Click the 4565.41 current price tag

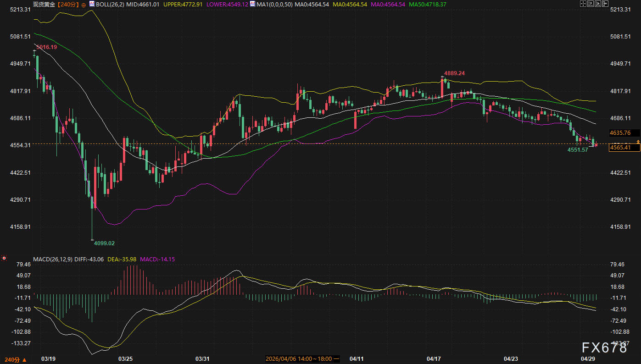[x=624, y=148]
